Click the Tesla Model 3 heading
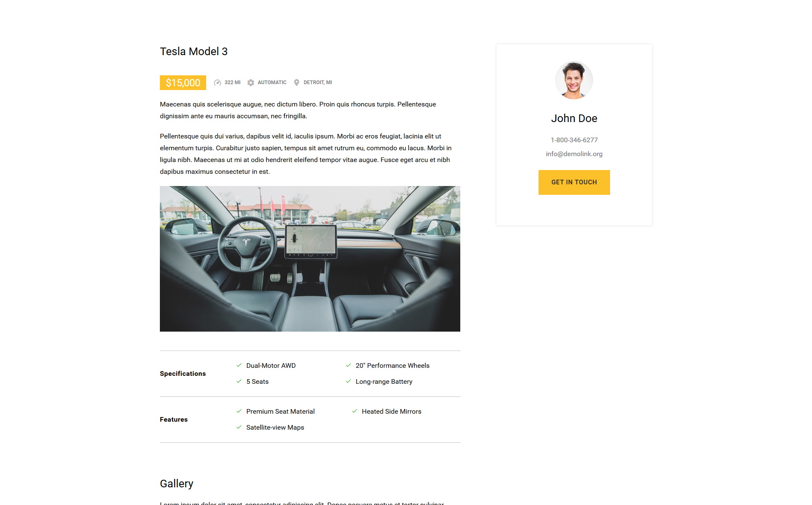Viewport: 812px width, 505px height. tap(194, 51)
